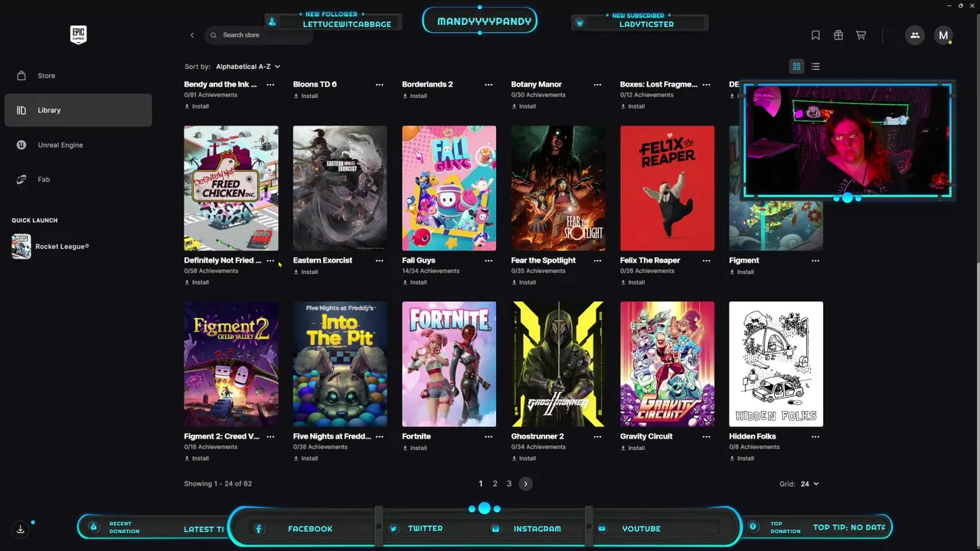Open the Library section
Screen dimensions: 980x551
pos(78,110)
